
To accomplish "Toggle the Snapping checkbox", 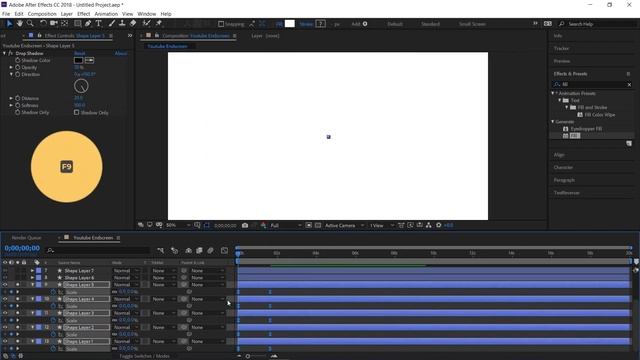I will pos(221,24).
